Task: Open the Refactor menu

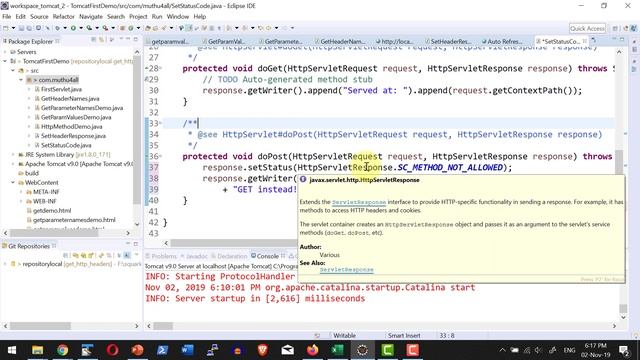Action: (x=63, y=17)
